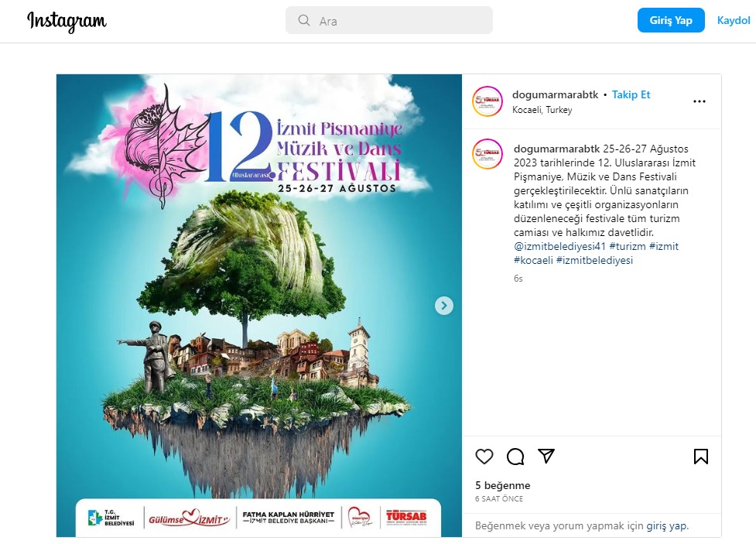Image resolution: width=756 pixels, height=544 pixels.
Task: Open the Kocaeli, Turkey location link
Action: [542, 110]
